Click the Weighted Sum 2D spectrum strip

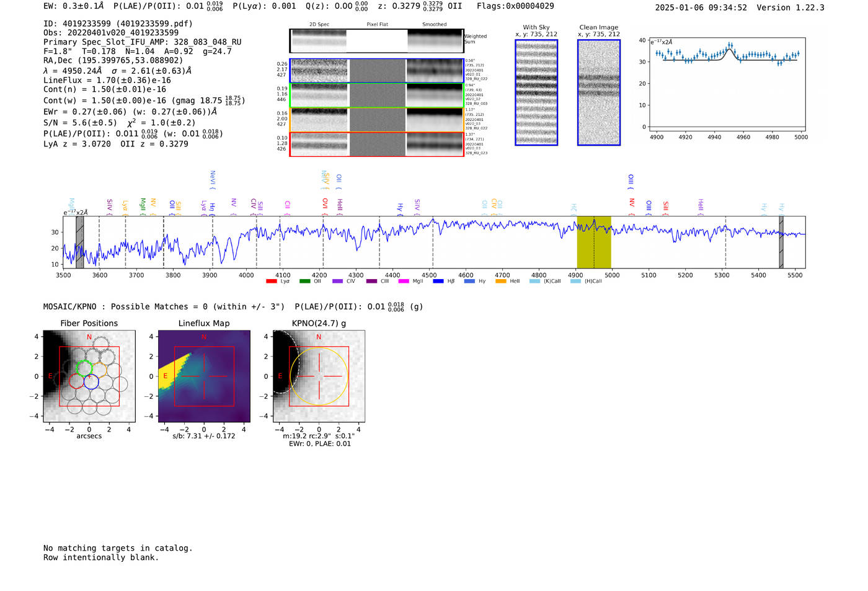pyautogui.click(x=376, y=41)
